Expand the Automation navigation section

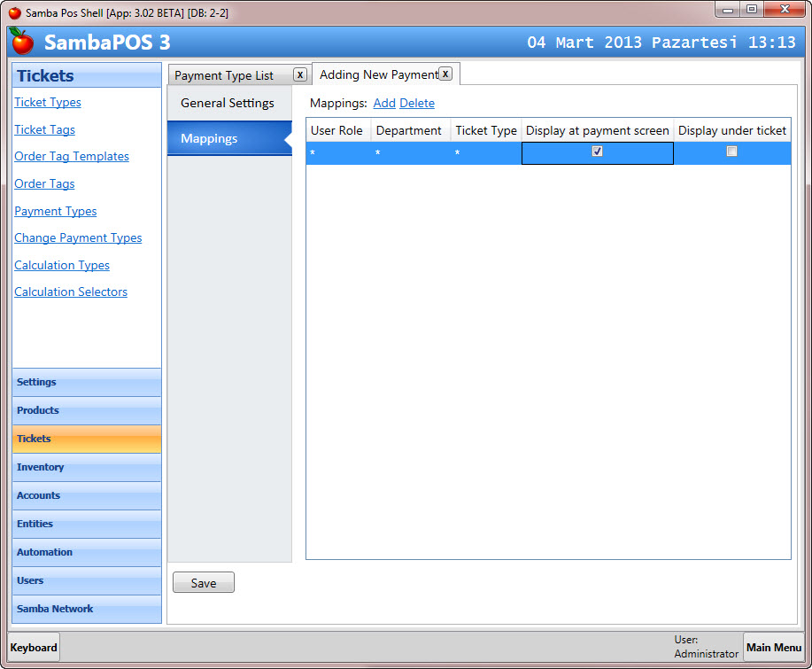(87, 552)
